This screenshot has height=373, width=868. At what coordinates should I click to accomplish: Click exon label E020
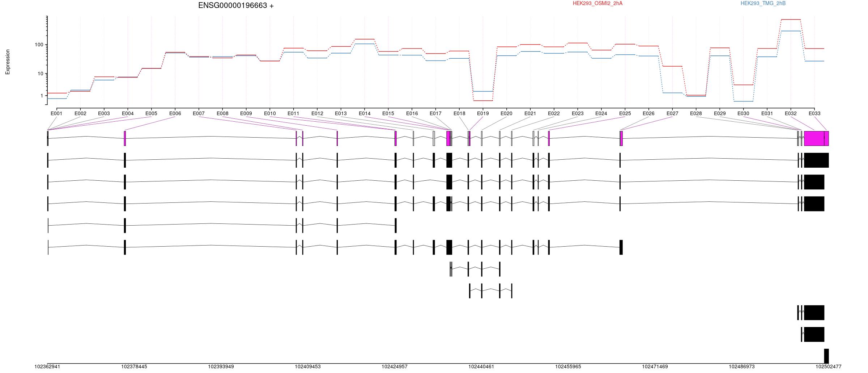506,113
